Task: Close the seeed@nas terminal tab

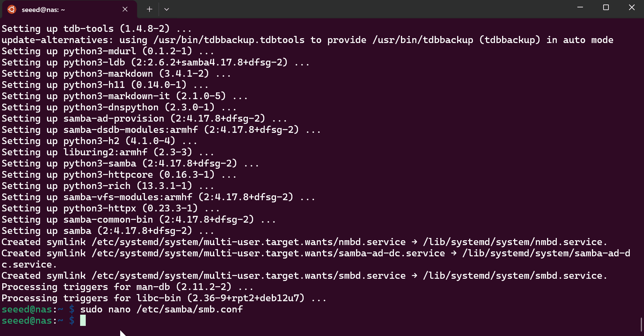Action: tap(125, 9)
